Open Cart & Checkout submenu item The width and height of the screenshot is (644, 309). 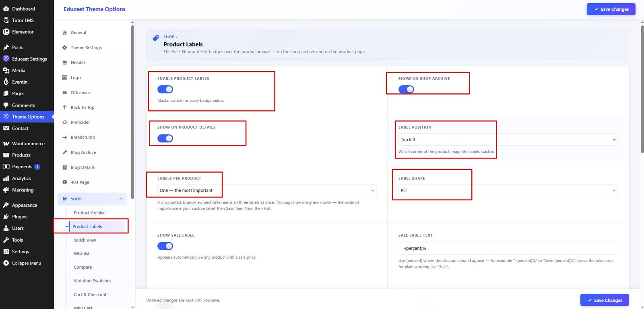coord(90,295)
